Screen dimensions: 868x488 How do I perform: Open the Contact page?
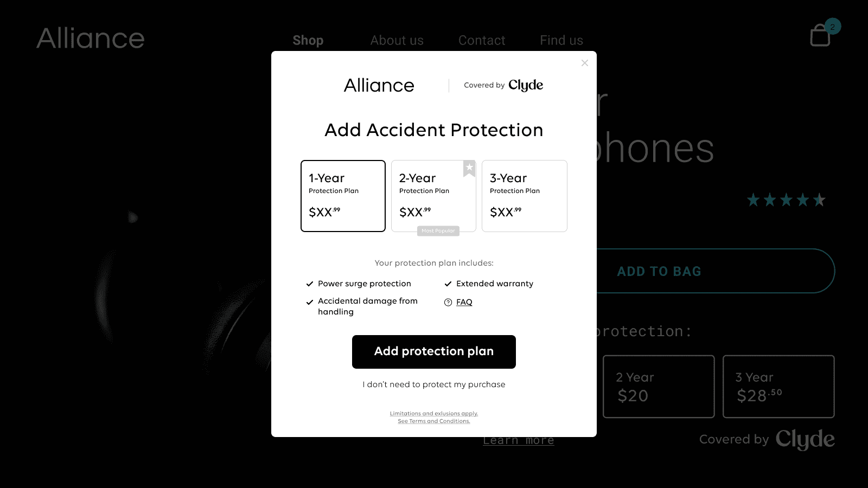click(x=482, y=40)
